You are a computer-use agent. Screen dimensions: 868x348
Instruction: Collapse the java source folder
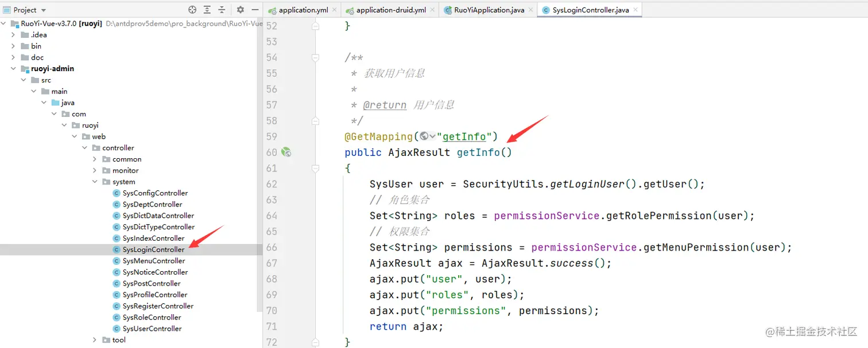pos(44,103)
